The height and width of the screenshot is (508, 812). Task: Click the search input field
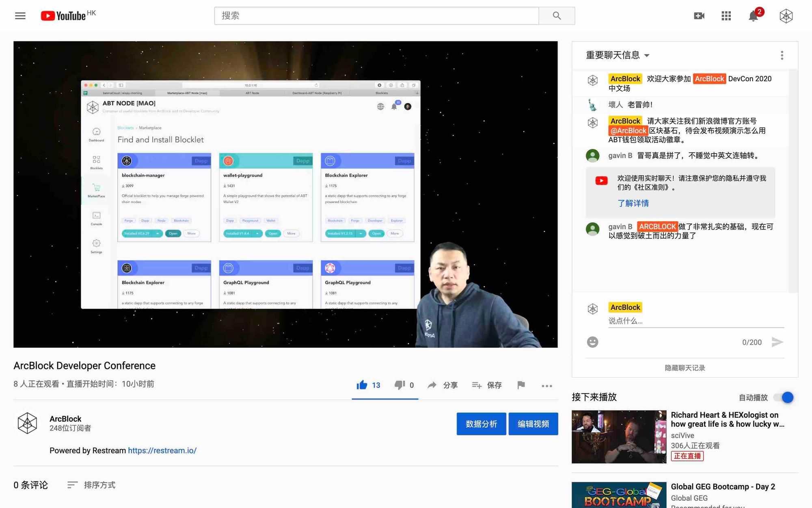point(376,16)
